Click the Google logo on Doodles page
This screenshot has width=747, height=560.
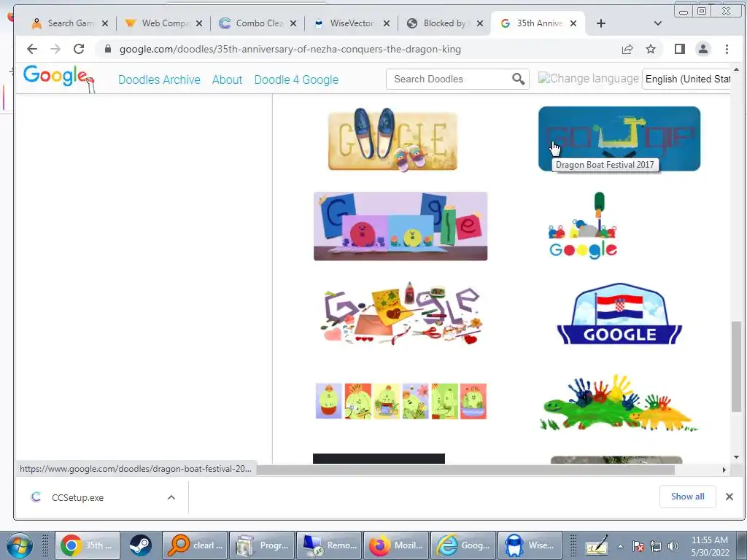point(58,78)
